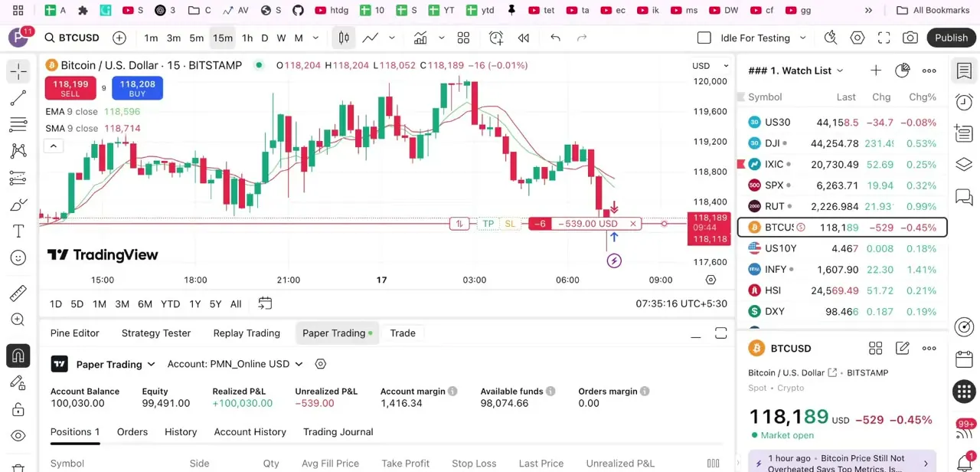980x472 pixels.
Task: Select the ruler measure tool
Action: point(18,293)
